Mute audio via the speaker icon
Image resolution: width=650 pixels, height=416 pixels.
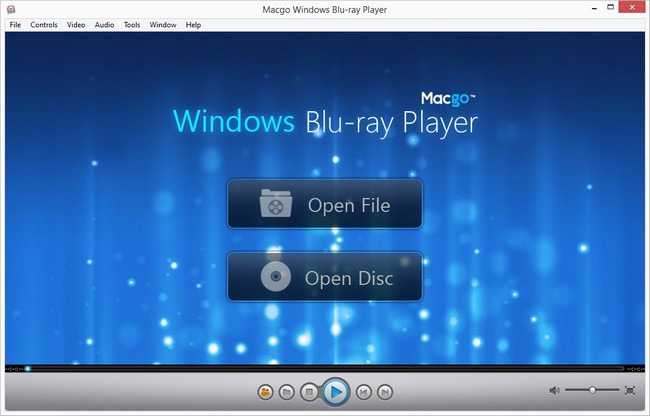[x=554, y=390]
